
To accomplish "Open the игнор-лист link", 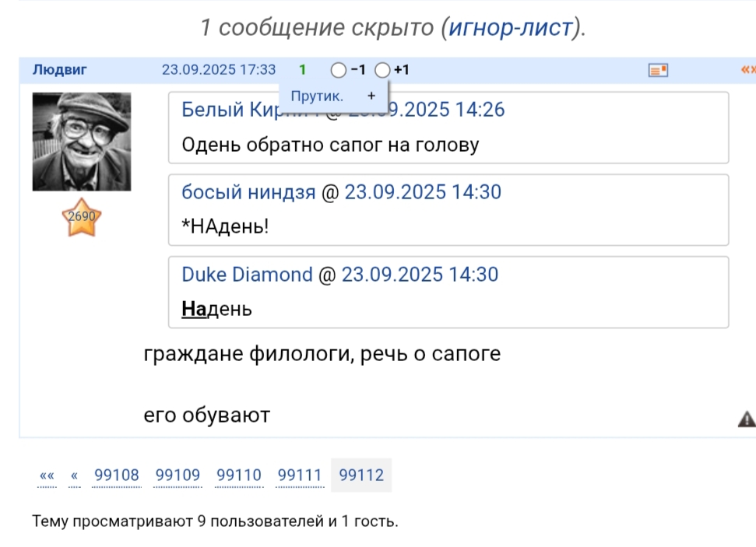I will pyautogui.click(x=514, y=28).
